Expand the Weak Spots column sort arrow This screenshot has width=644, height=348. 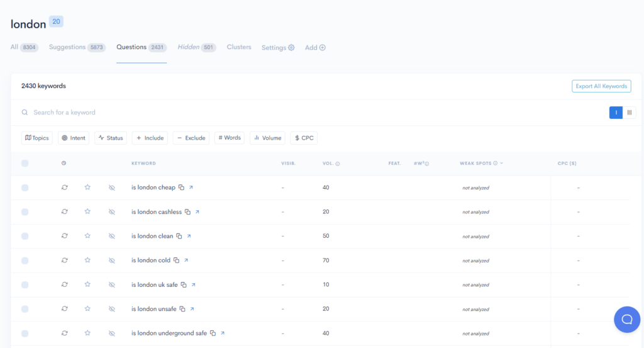click(501, 163)
